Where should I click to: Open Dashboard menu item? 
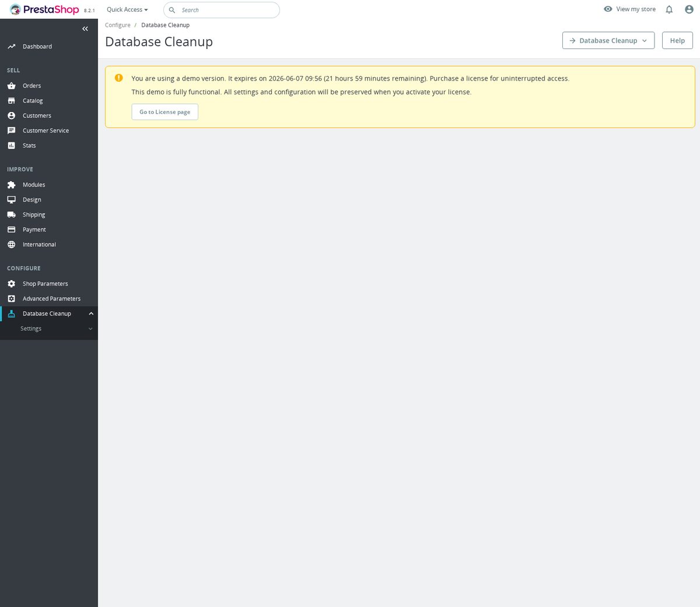click(x=49, y=47)
